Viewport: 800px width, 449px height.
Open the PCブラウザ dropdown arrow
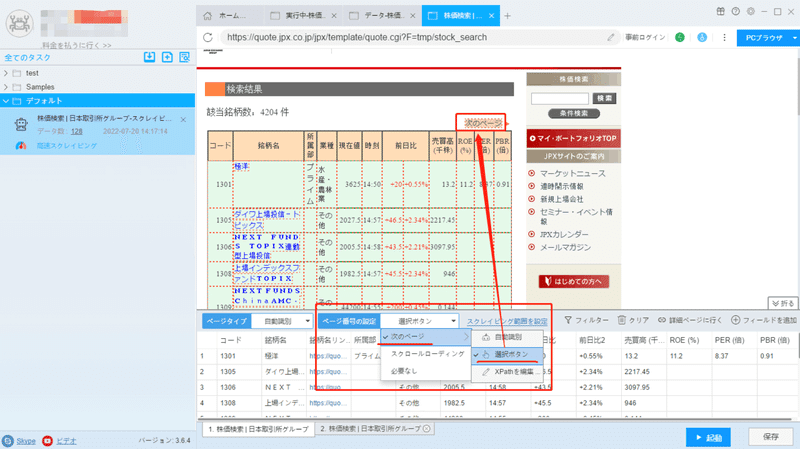(x=794, y=38)
